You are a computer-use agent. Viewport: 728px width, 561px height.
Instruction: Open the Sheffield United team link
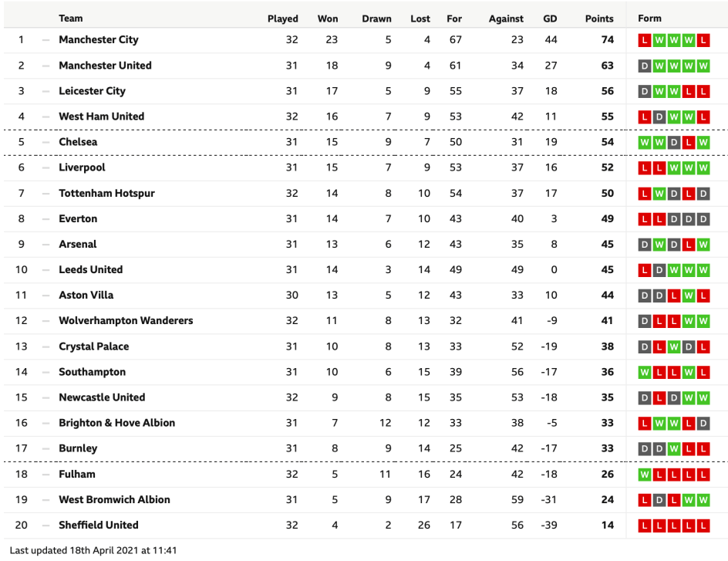pos(99,526)
